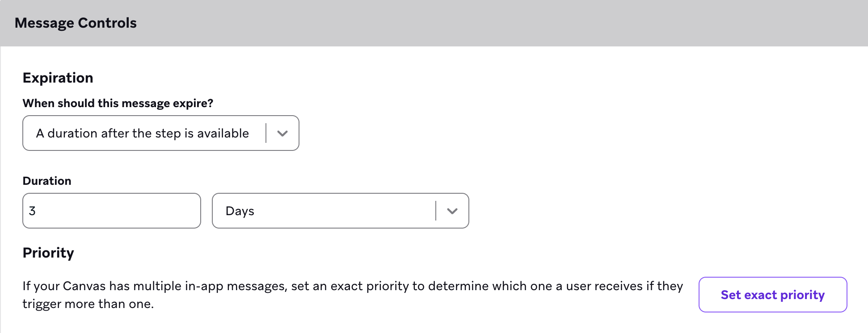
Task: Click the Message Controls header
Action: click(x=76, y=22)
